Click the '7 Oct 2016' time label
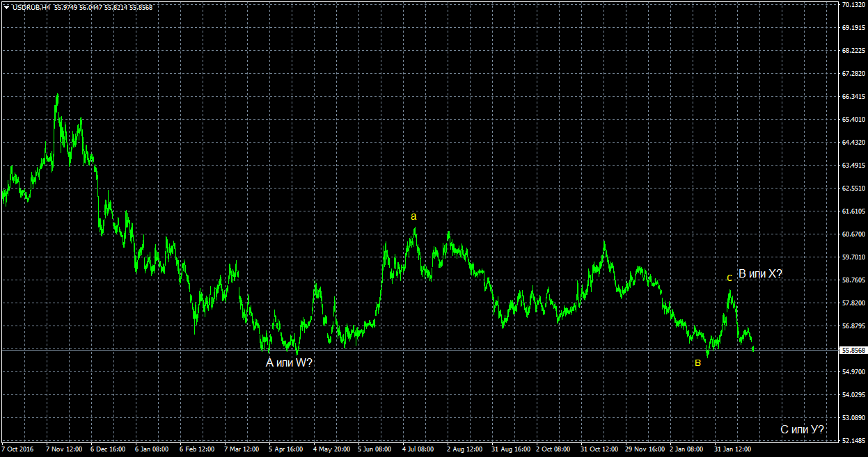Screen dimensions: 868x457 (17, 449)
